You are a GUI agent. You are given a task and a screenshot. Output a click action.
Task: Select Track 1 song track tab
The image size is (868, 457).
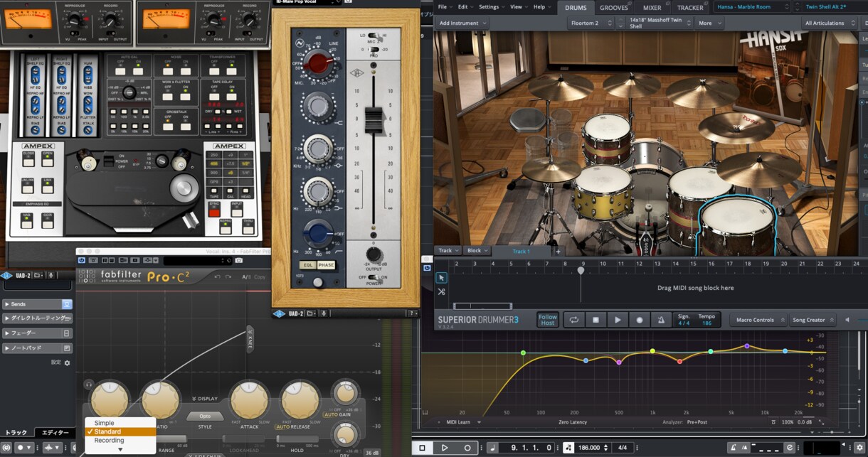click(x=521, y=251)
